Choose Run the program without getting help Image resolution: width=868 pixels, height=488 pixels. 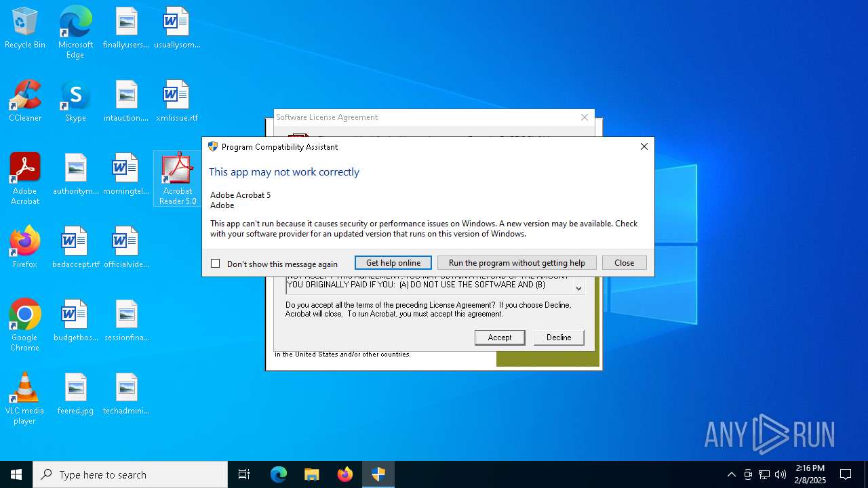click(517, 263)
